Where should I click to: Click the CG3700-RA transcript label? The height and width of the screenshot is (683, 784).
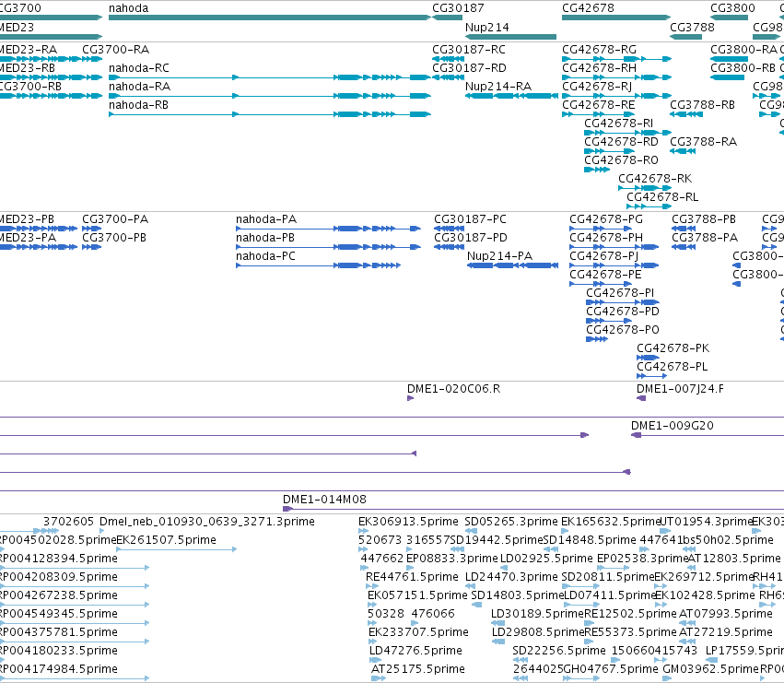115,50
